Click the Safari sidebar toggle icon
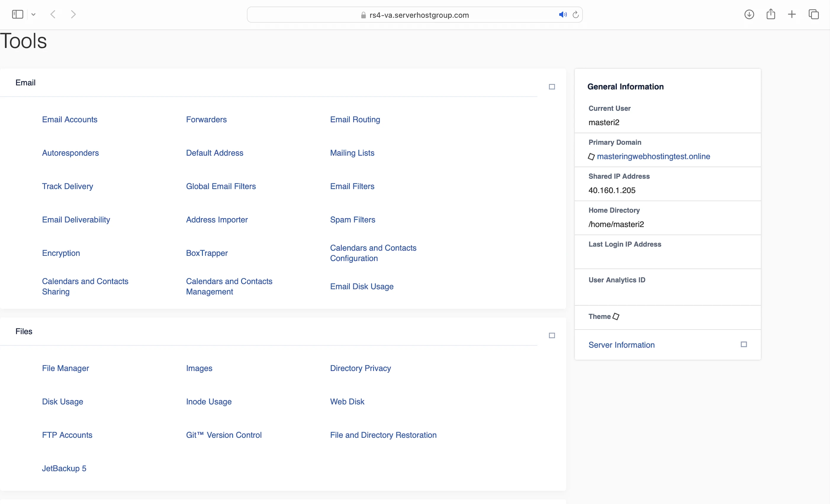830x504 pixels. pyautogui.click(x=17, y=14)
